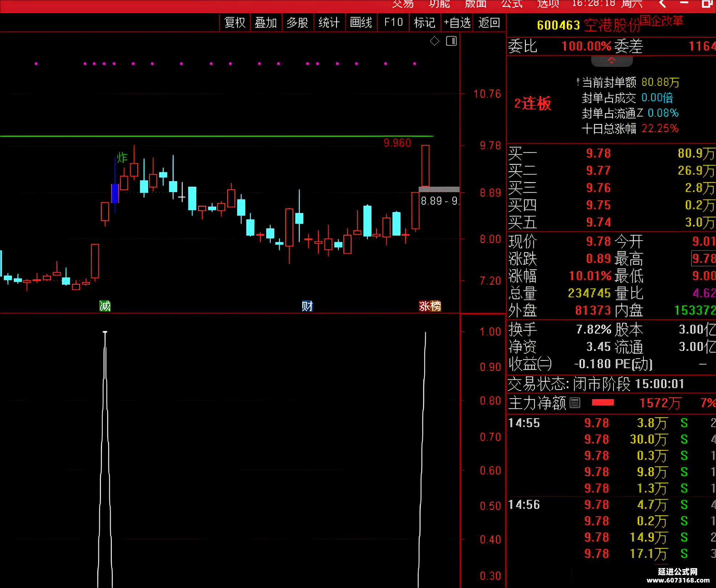The height and width of the screenshot is (588, 716).
Task: Click the green 减 marker on the chart
Action: (x=105, y=306)
